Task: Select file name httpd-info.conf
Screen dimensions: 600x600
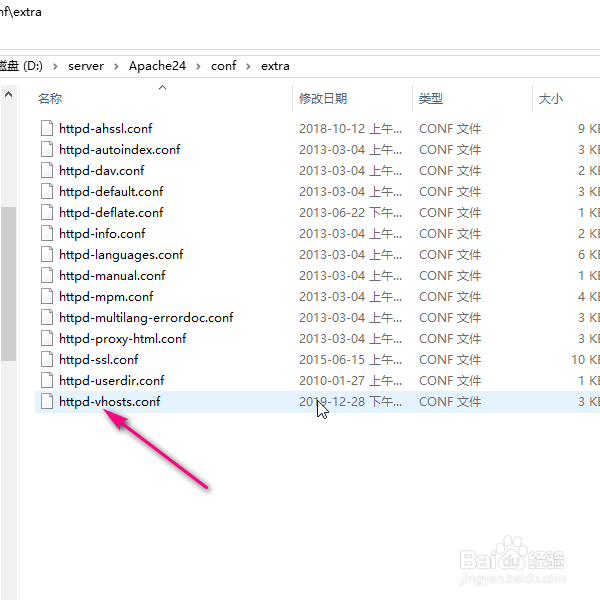Action: click(102, 234)
